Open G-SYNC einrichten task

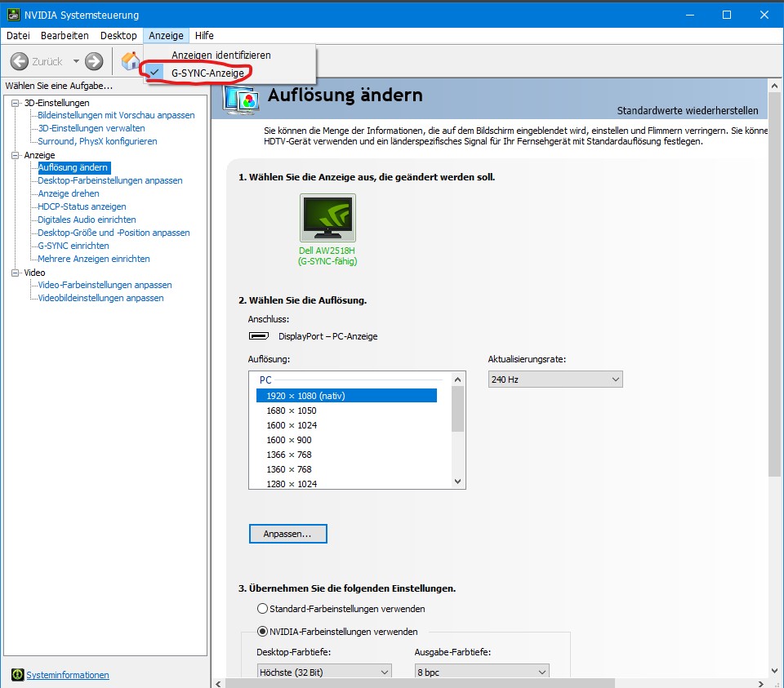[73, 246]
